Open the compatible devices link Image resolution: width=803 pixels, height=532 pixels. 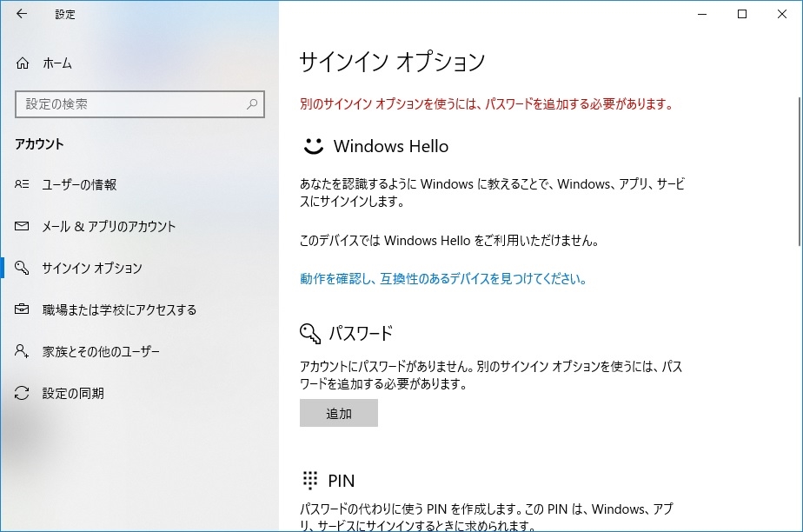tap(443, 278)
